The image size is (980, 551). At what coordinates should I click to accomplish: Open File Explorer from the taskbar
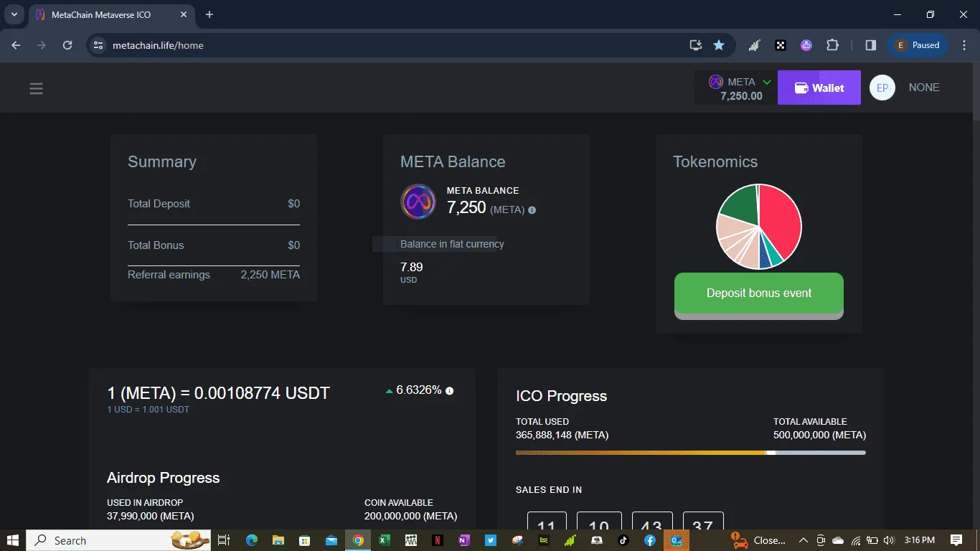pyautogui.click(x=278, y=540)
